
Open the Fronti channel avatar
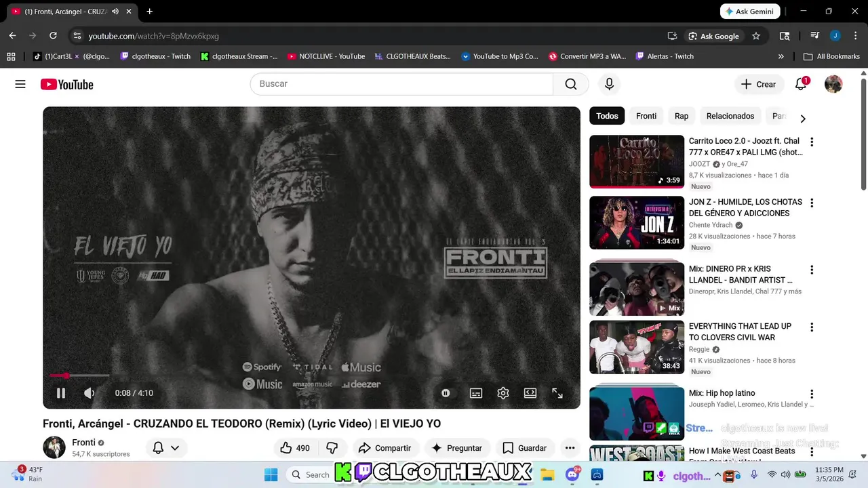[x=54, y=447]
